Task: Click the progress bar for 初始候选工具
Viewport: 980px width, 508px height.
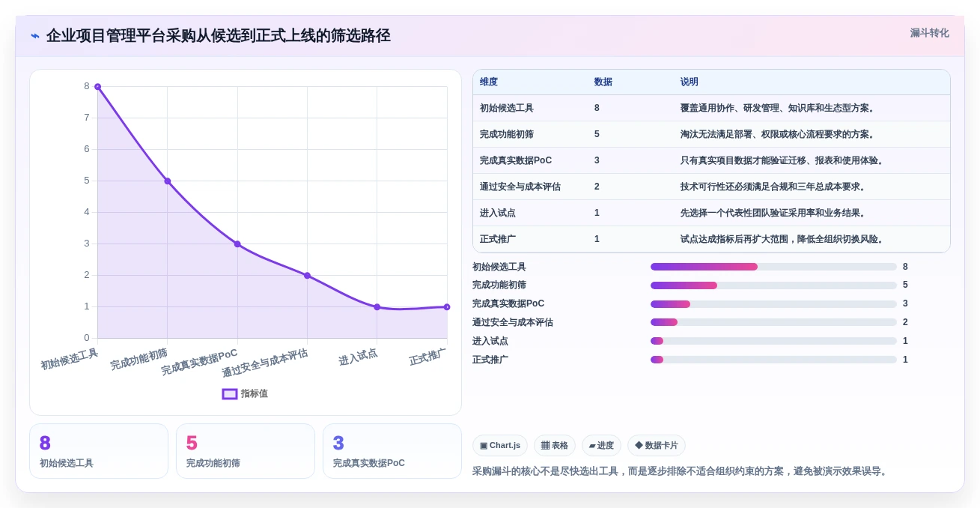Action: 773,267
